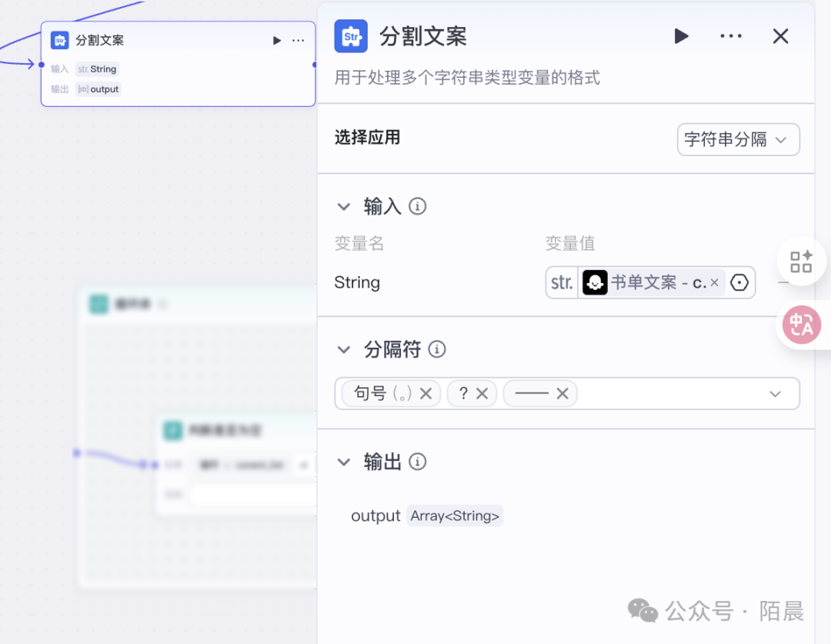Close the 分割文案 settings panel

[x=780, y=36]
